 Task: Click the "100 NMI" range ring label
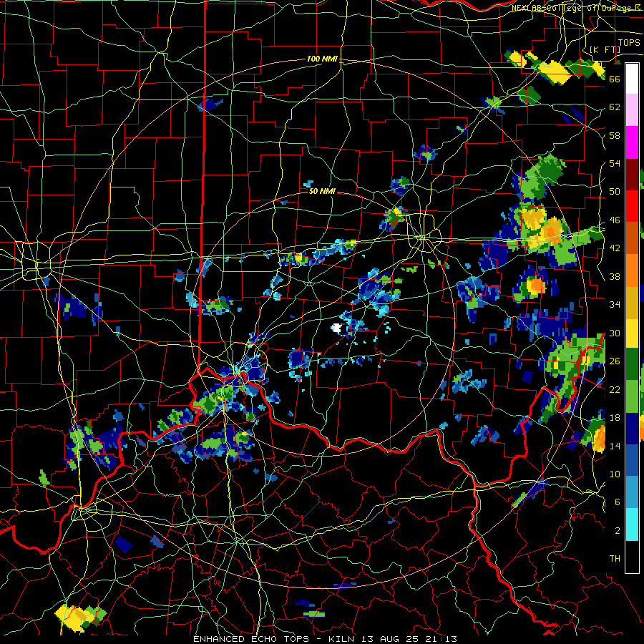[x=322, y=59]
